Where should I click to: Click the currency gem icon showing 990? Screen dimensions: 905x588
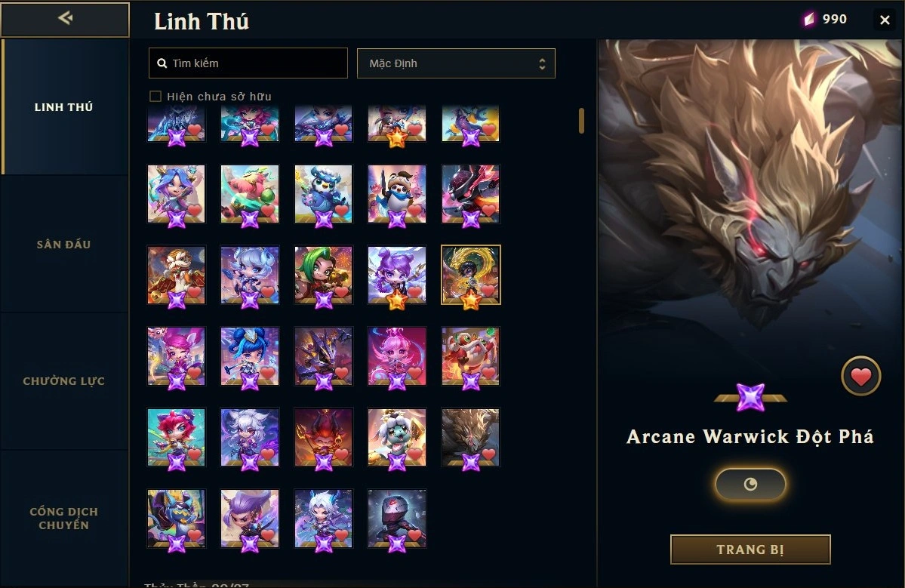tap(809, 20)
